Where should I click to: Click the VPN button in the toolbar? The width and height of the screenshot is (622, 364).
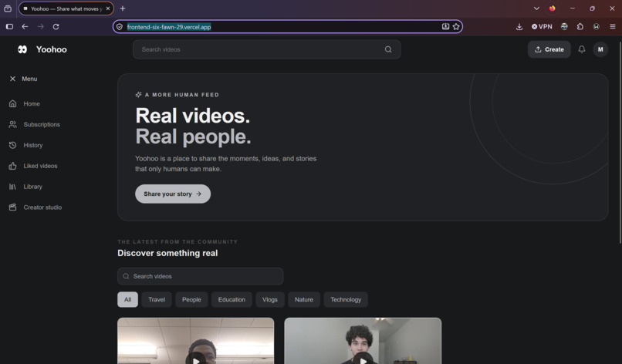(542, 26)
